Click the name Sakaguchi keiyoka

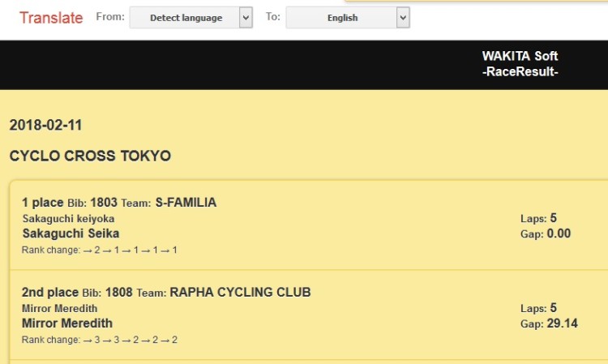[68, 219]
